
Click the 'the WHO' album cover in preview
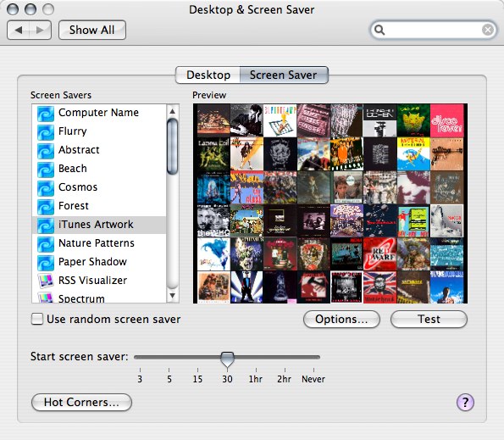(213, 220)
